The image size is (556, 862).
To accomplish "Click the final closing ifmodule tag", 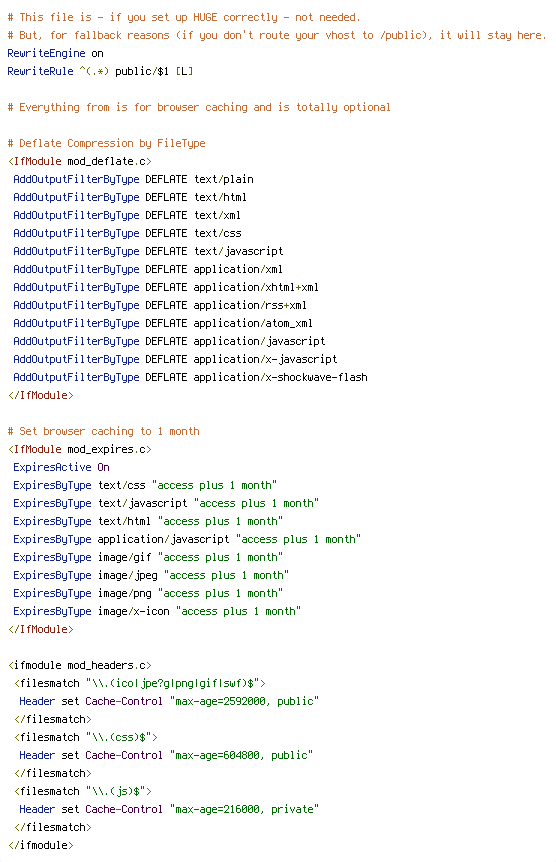I will (x=41, y=845).
